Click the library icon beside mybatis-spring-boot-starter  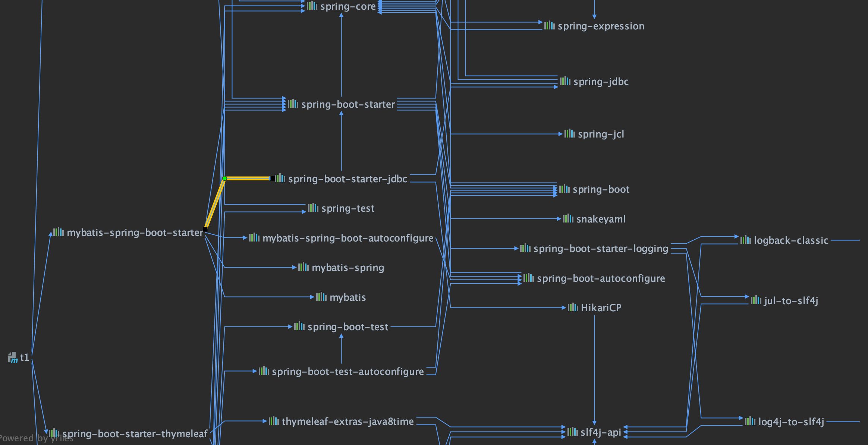[58, 232]
